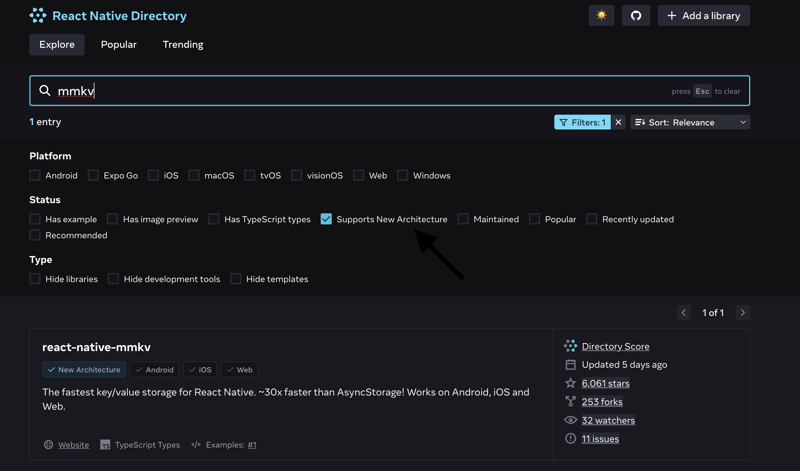This screenshot has height=471, width=800.
Task: Click the React Native Directory logo icon
Action: [38, 16]
